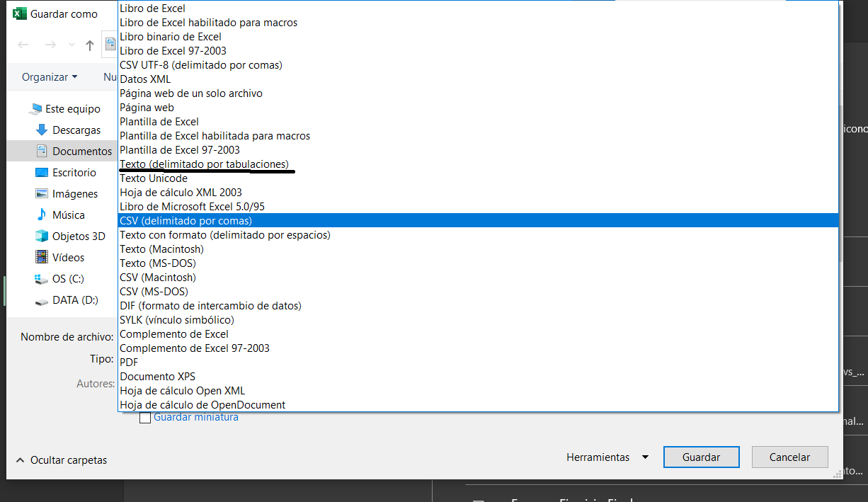Open the Organizar dropdown menu

pos(50,77)
